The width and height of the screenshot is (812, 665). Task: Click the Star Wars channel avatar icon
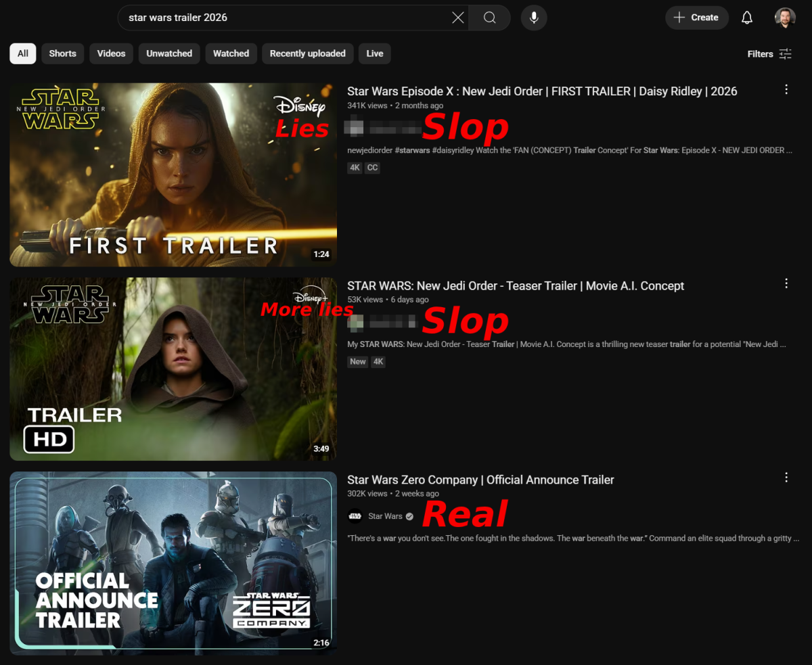point(355,516)
